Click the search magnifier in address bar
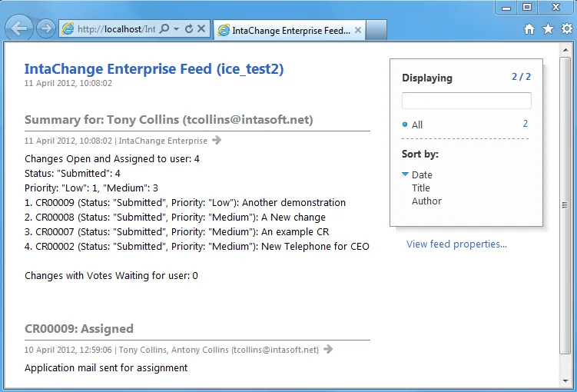The image size is (577, 392). (x=164, y=28)
